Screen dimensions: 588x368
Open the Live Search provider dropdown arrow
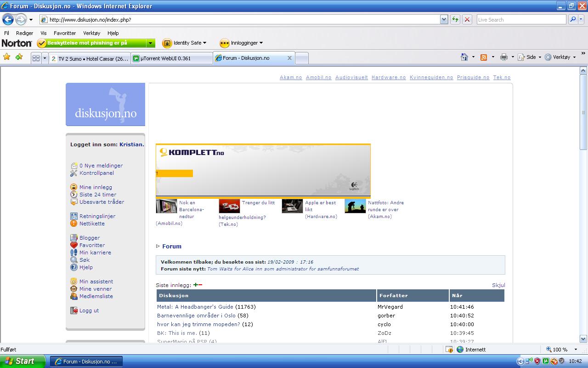pos(582,19)
